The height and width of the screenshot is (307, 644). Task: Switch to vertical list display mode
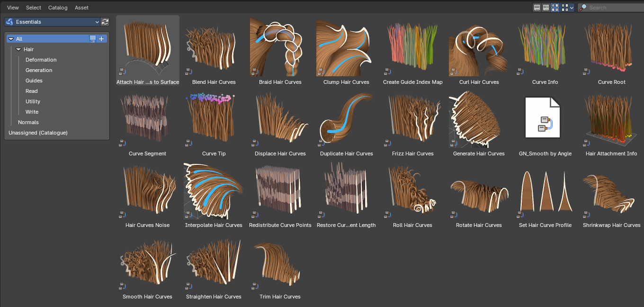[537, 8]
